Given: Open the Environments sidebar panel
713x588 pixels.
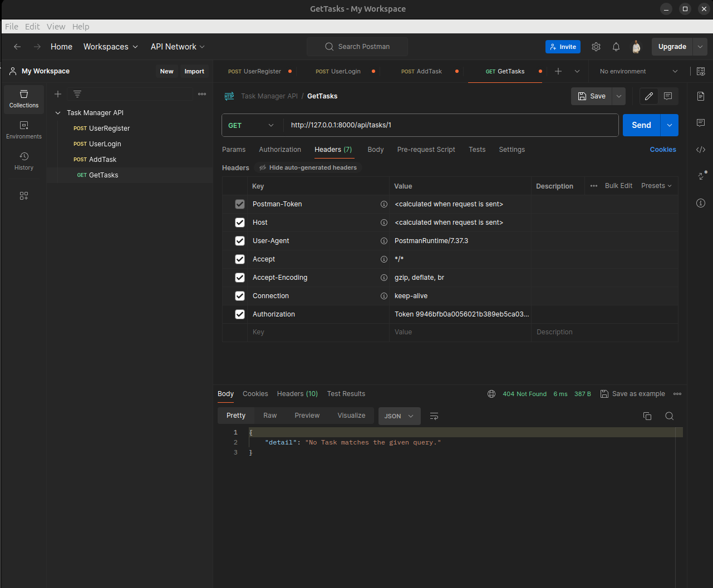Looking at the screenshot, I should (x=24, y=130).
